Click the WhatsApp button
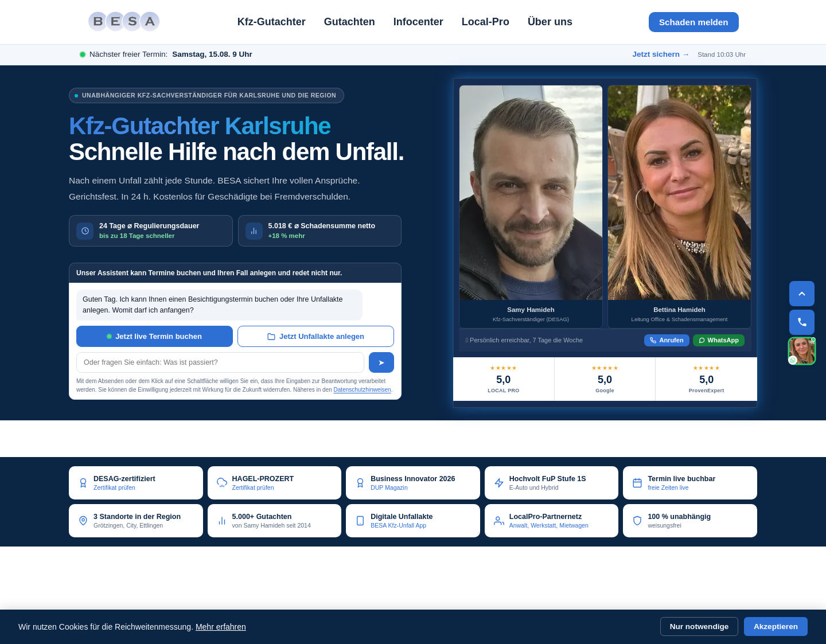The image size is (826, 644). tap(719, 340)
